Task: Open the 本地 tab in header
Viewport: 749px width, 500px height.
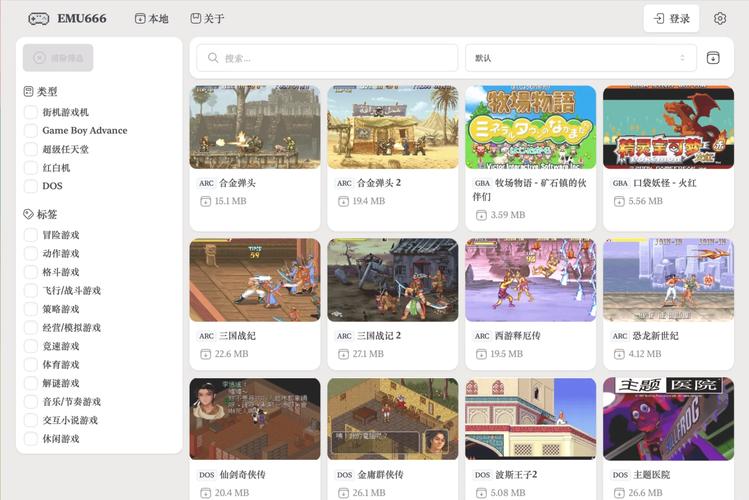Action: pyautogui.click(x=151, y=19)
